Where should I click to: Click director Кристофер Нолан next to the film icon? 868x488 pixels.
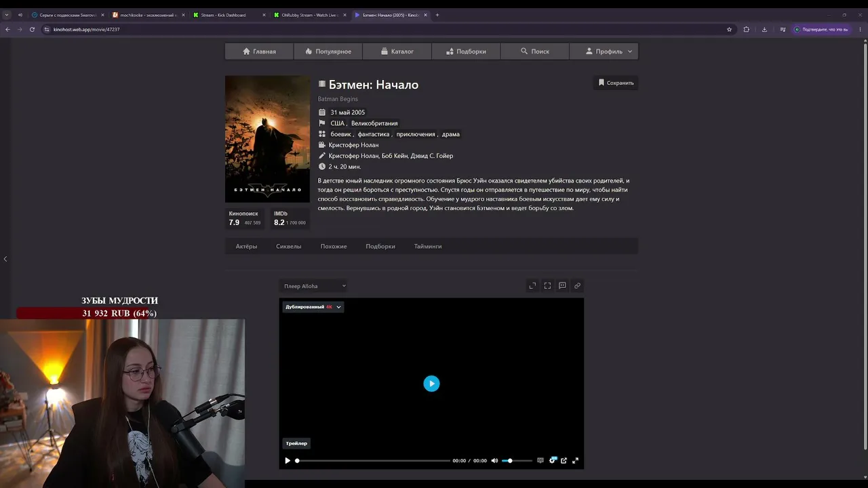pos(353,145)
